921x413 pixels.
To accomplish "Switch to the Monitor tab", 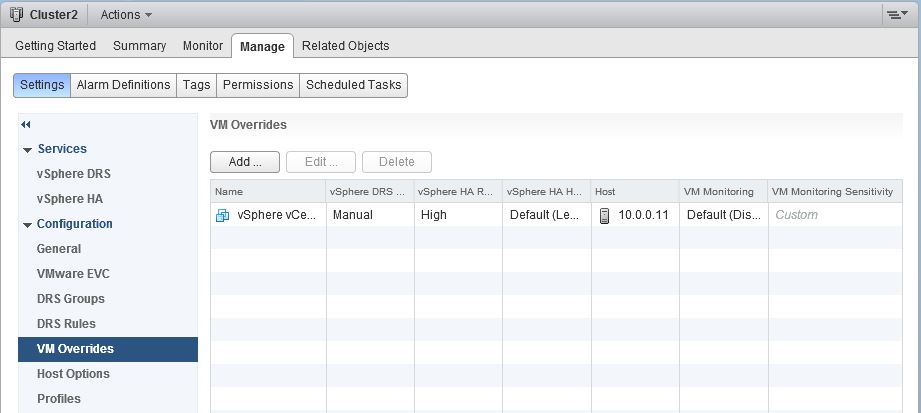I will point(203,46).
